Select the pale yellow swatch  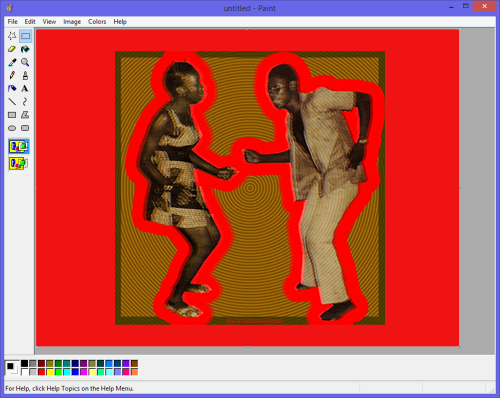92,372
